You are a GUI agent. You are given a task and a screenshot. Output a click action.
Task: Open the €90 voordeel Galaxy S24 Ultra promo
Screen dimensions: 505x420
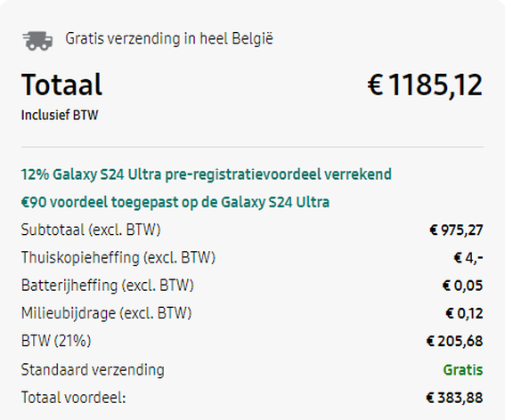point(175,202)
